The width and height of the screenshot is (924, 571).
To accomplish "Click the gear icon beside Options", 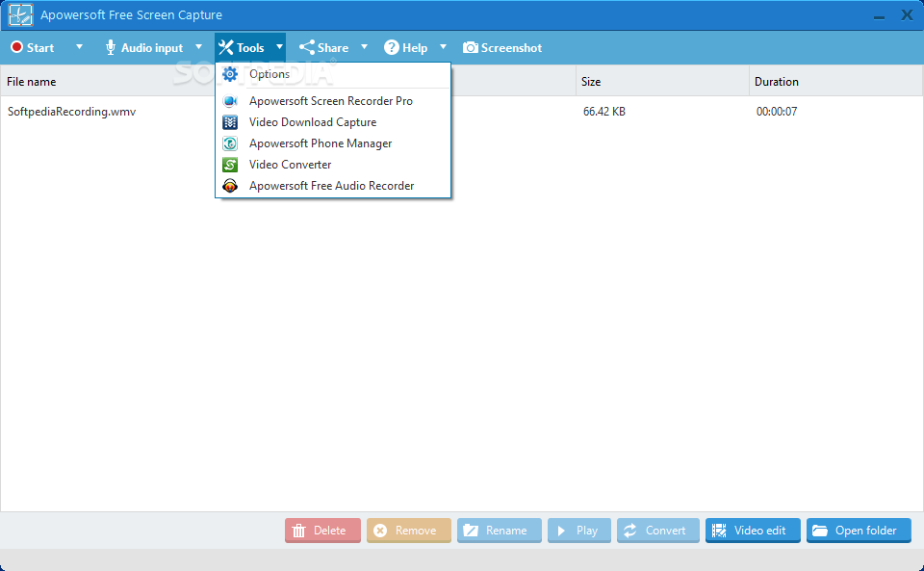I will click(230, 74).
